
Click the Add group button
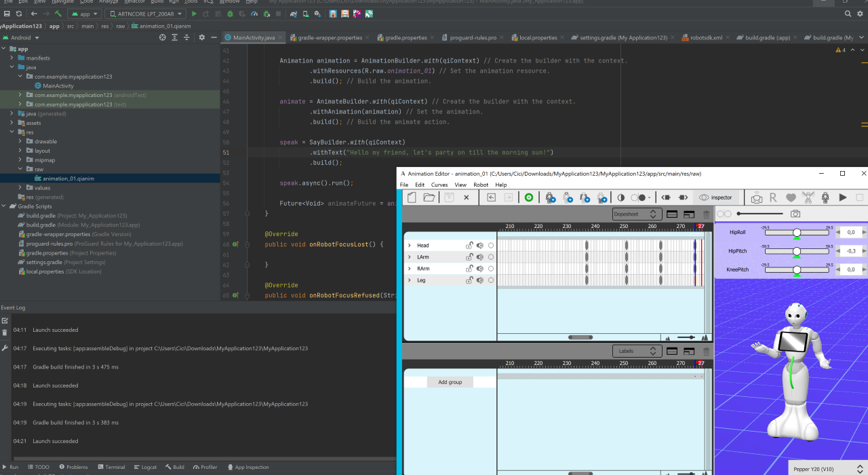tap(450, 382)
